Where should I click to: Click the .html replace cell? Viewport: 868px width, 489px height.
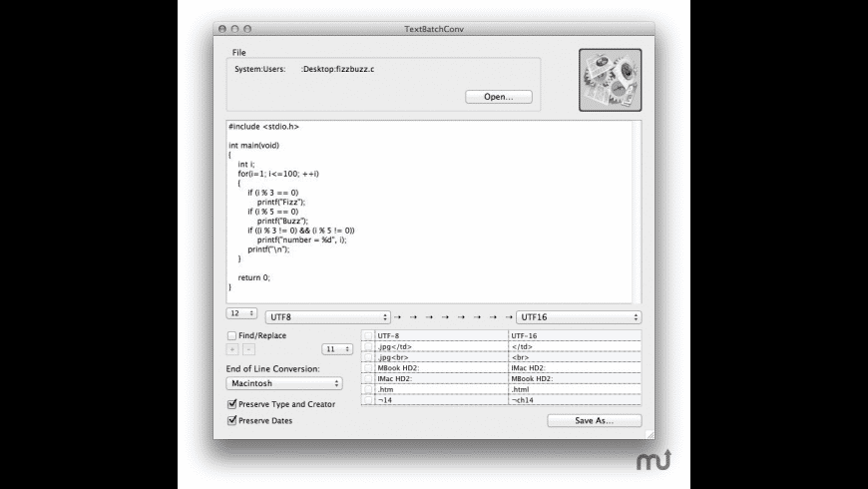coord(575,389)
